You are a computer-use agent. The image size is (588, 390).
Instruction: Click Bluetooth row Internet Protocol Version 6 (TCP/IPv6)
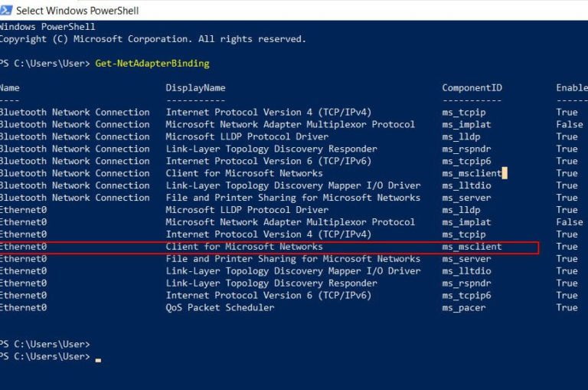click(269, 161)
